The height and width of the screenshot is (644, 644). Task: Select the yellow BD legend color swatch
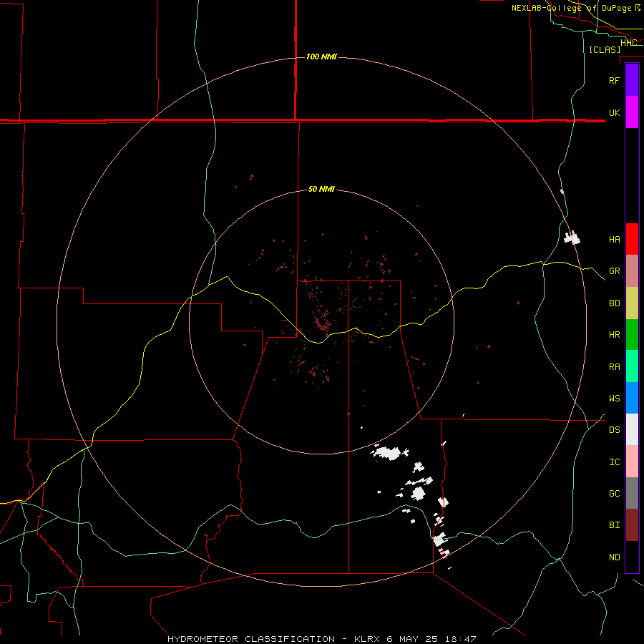click(x=632, y=303)
